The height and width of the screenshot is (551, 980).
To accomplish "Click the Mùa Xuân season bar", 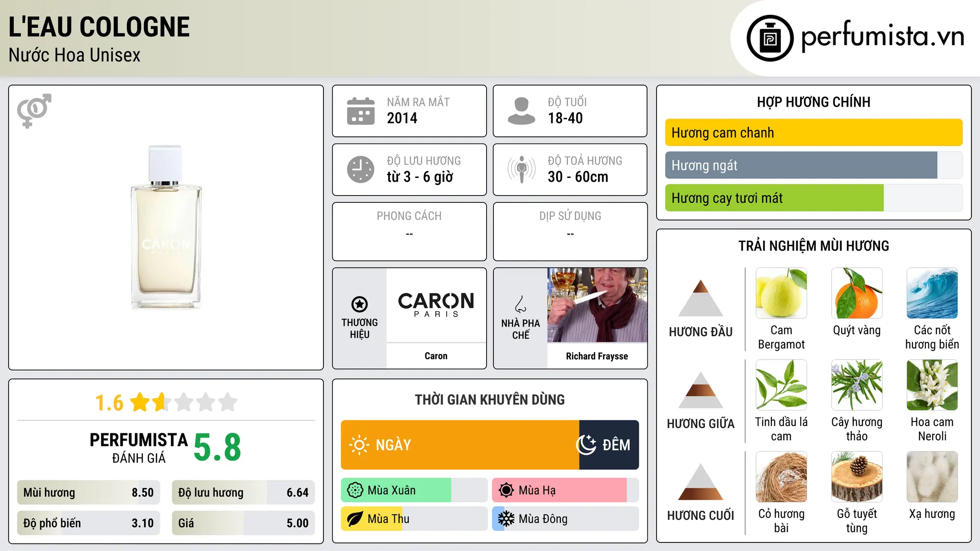I will (x=414, y=490).
